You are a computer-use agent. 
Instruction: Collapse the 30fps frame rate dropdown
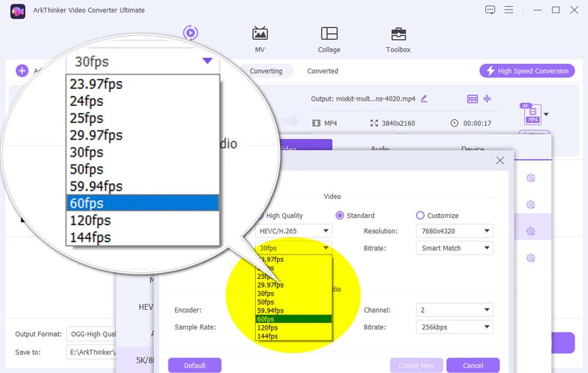click(293, 248)
